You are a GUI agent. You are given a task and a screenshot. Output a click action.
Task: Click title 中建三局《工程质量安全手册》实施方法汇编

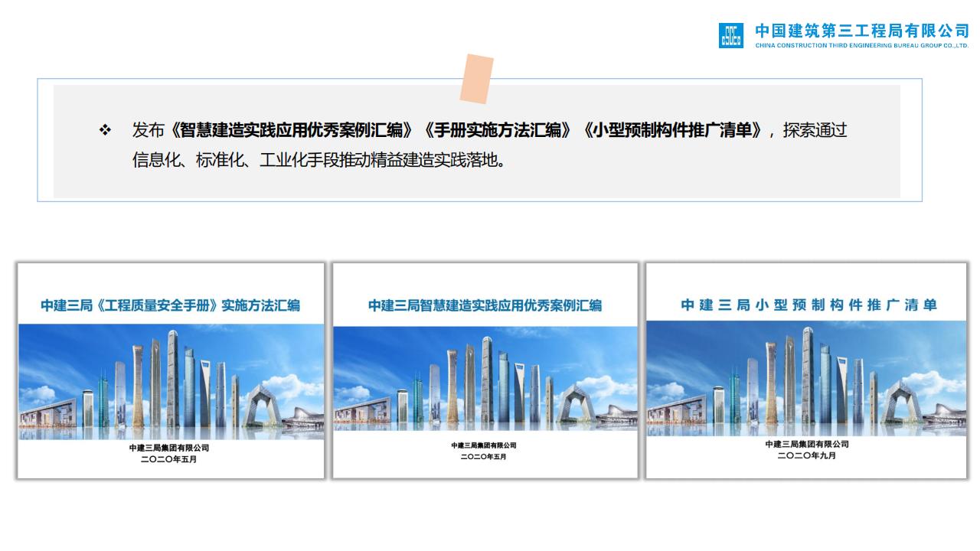(171, 305)
